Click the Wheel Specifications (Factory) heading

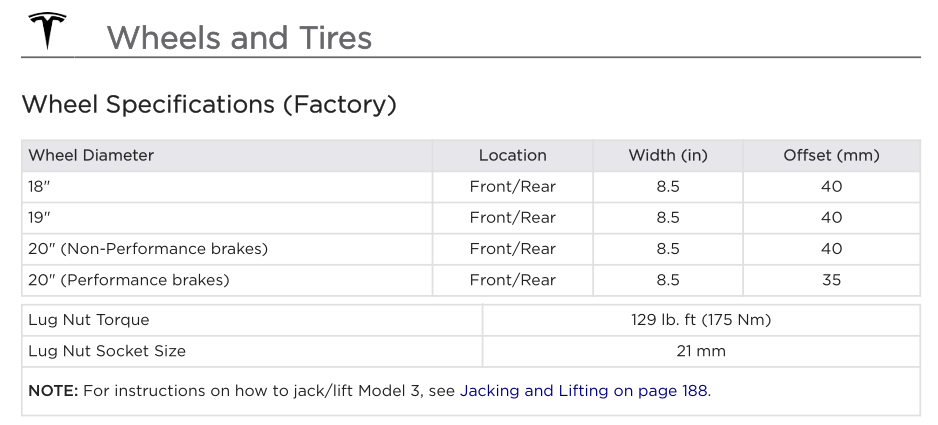pyautogui.click(x=209, y=104)
